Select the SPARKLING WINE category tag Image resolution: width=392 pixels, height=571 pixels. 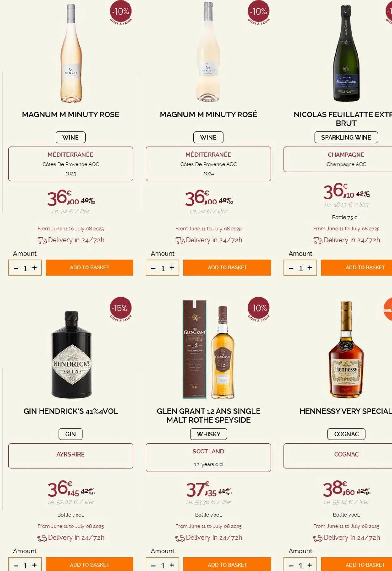346,137
